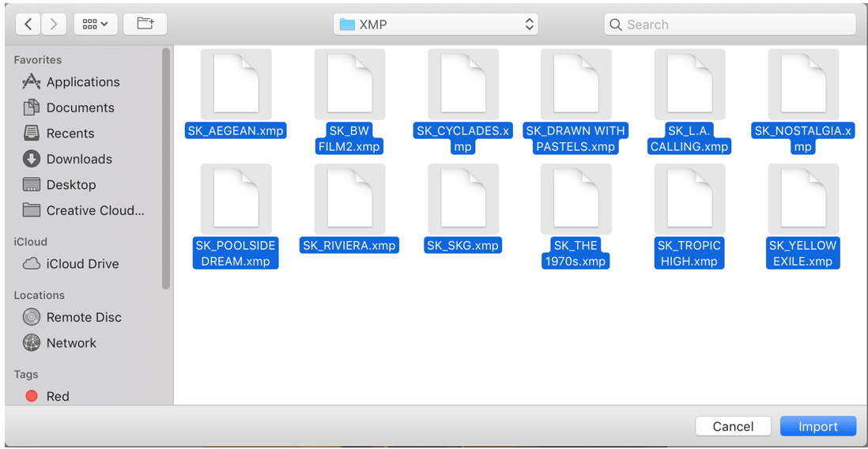Go to Documents folder in sidebar
868x449 pixels.
coord(80,108)
